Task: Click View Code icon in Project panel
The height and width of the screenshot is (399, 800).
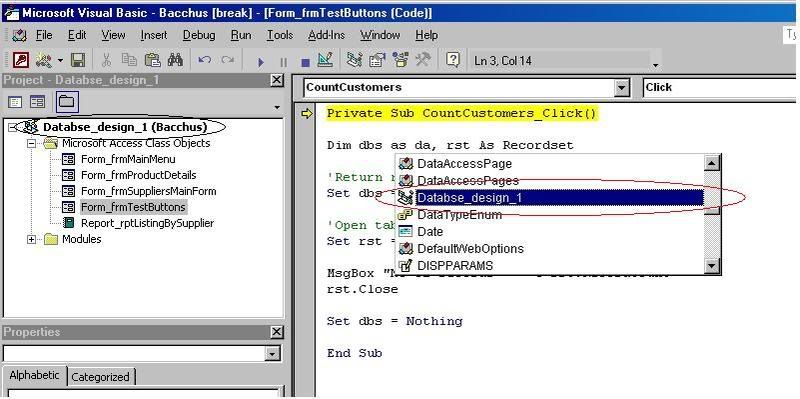Action: [x=15, y=102]
